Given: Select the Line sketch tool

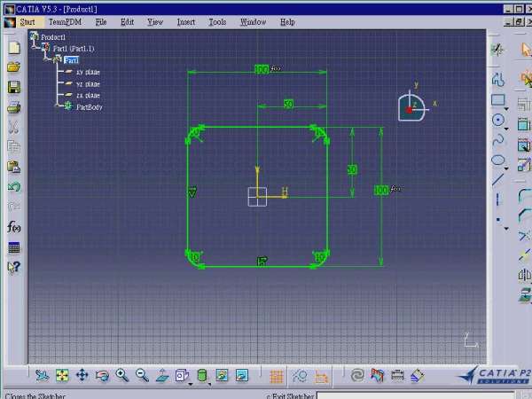Looking at the screenshot, I should point(497,180).
